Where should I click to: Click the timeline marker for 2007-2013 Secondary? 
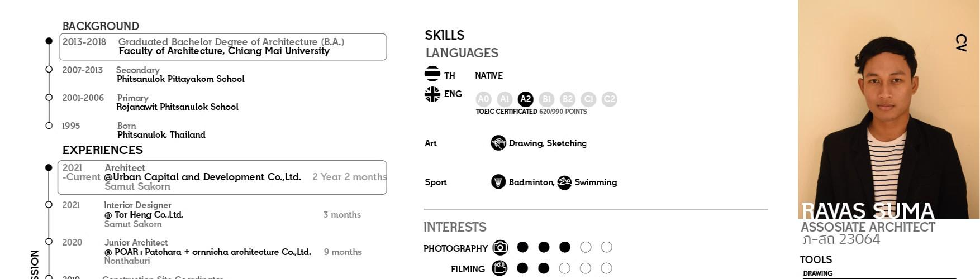coord(49,69)
